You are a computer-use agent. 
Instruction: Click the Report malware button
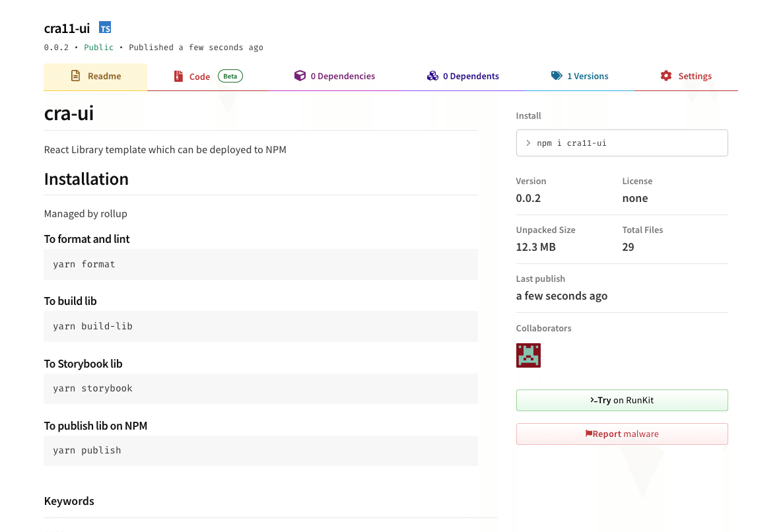tap(622, 434)
